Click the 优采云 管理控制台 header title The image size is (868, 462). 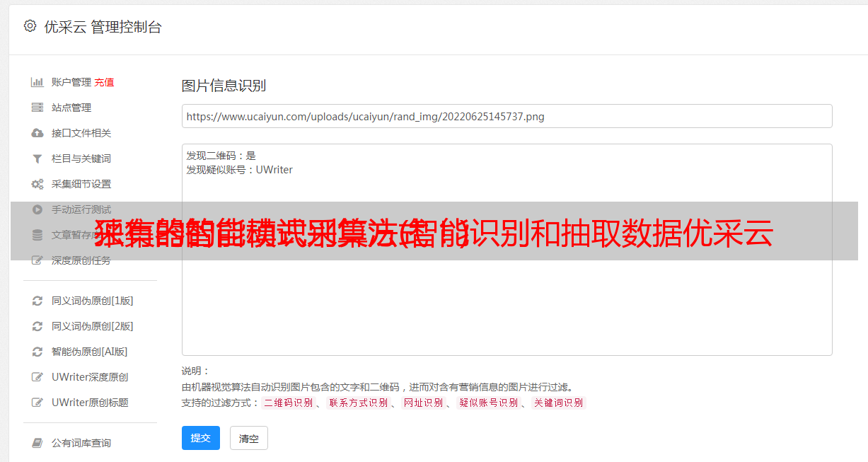pos(103,27)
